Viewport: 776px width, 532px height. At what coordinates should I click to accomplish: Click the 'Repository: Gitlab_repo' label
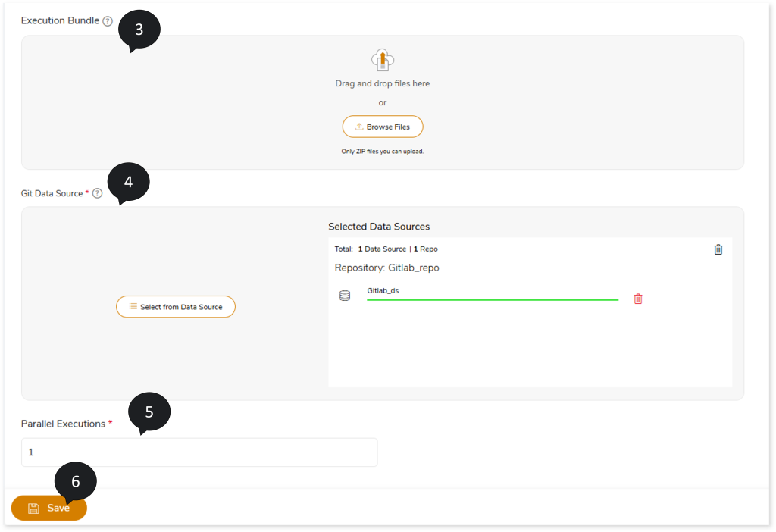tap(386, 268)
